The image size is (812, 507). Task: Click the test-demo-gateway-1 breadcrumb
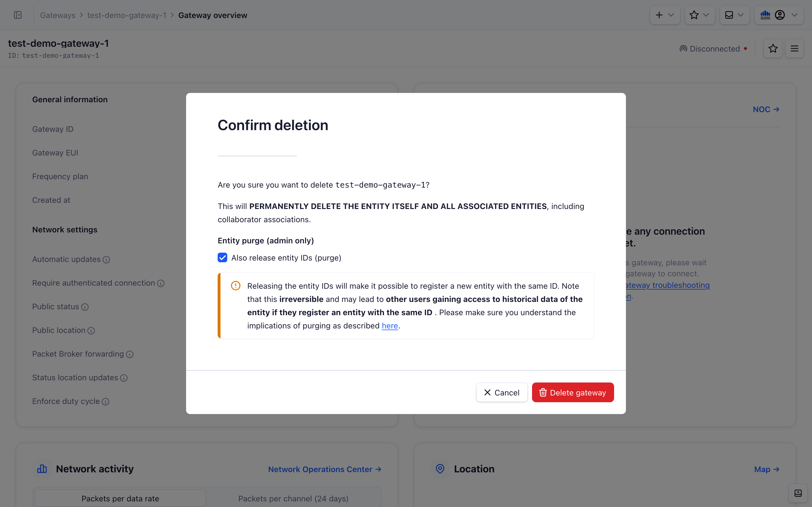127,15
